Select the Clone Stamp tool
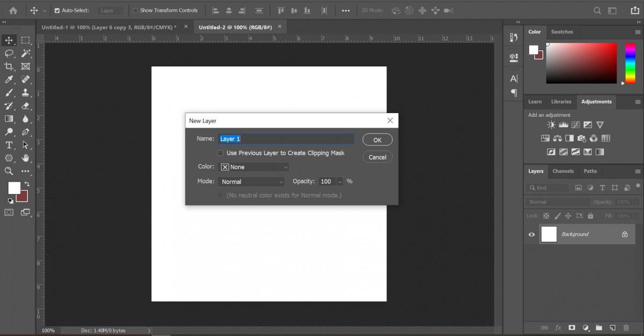Screen dimensions: 644x336 [x=26, y=92]
